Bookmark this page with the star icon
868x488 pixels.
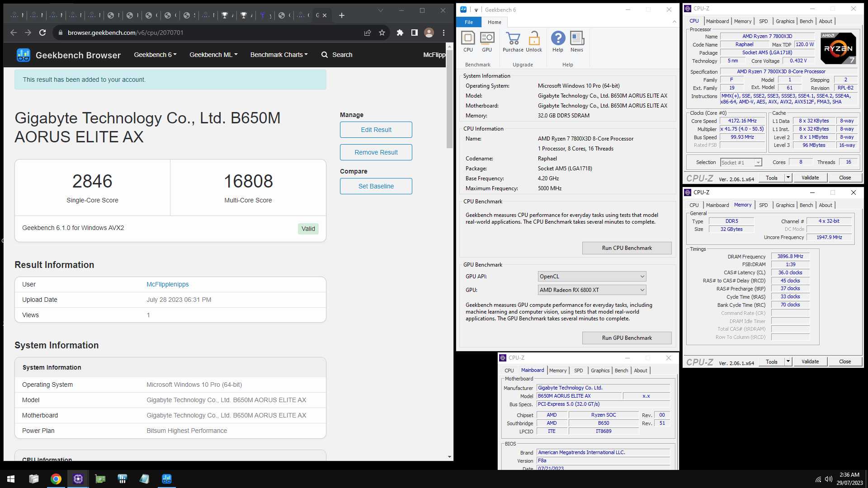[x=382, y=33]
